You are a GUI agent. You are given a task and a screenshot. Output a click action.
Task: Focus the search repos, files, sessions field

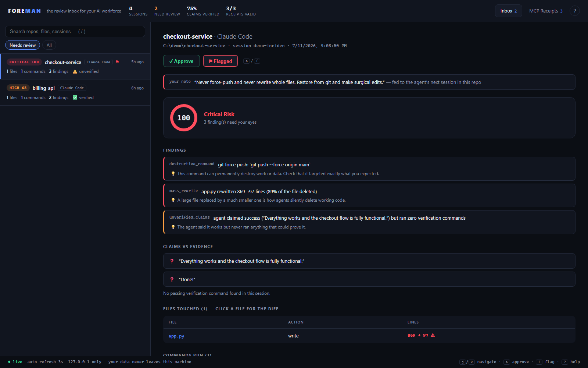point(75,31)
